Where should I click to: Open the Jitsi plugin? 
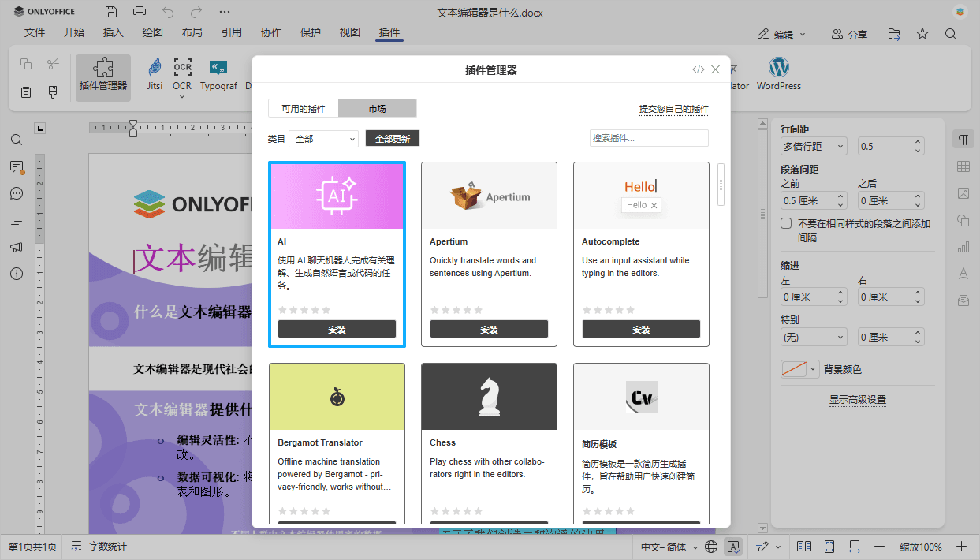pyautogui.click(x=155, y=73)
